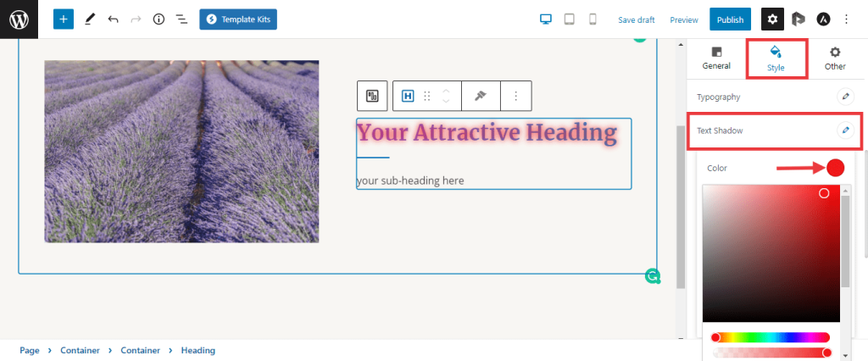The image size is (868, 361).
Task: Click the red shadow Color swatch
Action: pyautogui.click(x=835, y=168)
